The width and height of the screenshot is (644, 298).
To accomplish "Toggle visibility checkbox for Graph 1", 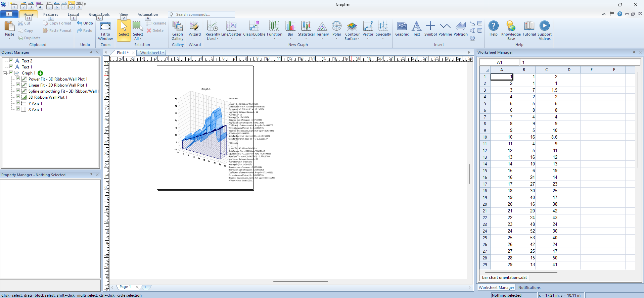I will [x=11, y=73].
